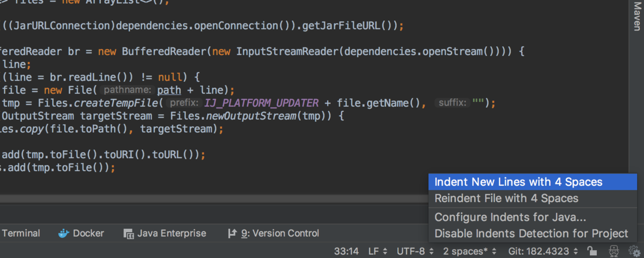Click the Version Control branch icon
Screen dimensions: 644x258
pos(232,234)
